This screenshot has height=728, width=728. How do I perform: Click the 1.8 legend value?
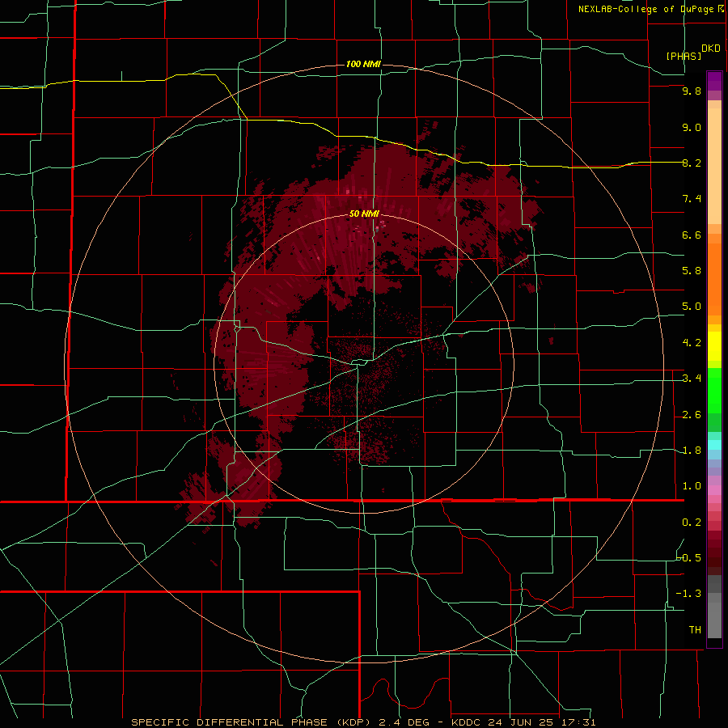tap(692, 451)
